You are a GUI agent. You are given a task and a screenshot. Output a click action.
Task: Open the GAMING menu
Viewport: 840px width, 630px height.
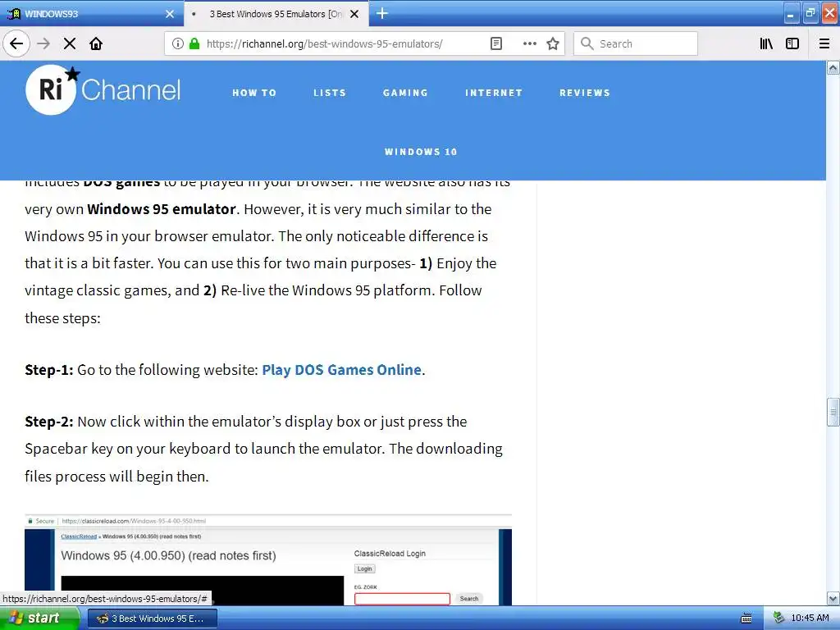point(405,93)
